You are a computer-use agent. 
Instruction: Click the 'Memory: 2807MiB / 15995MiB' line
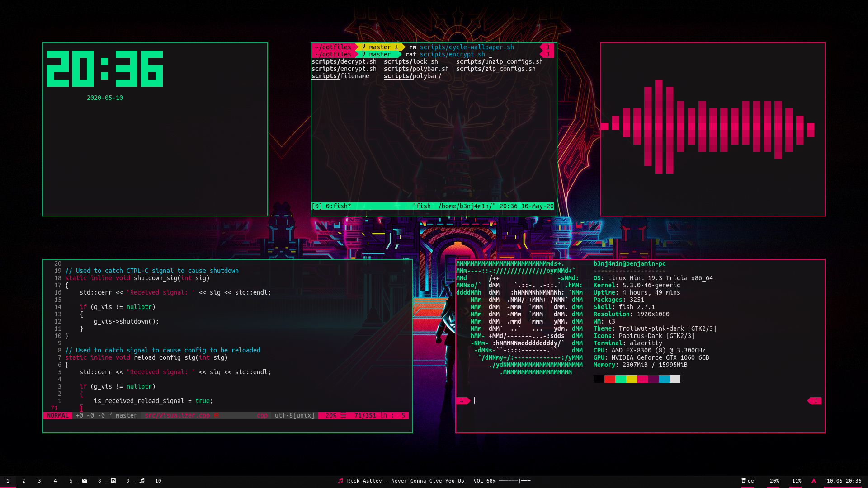[x=641, y=365]
